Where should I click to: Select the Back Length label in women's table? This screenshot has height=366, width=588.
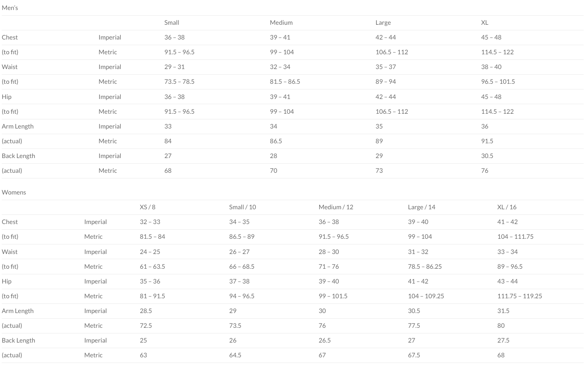pos(18,340)
